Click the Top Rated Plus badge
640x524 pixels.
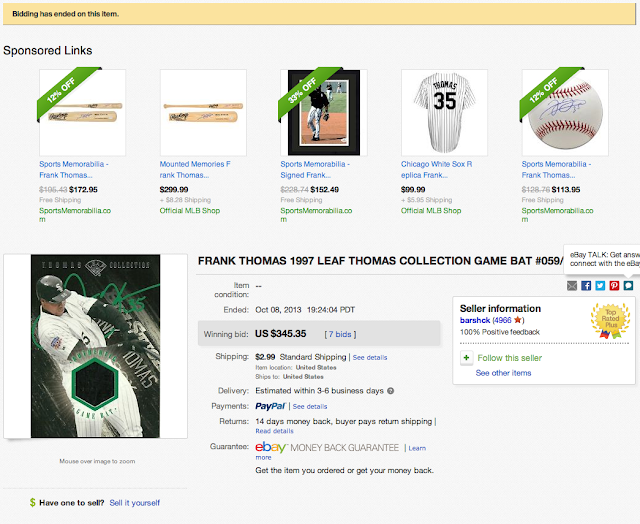(x=609, y=322)
